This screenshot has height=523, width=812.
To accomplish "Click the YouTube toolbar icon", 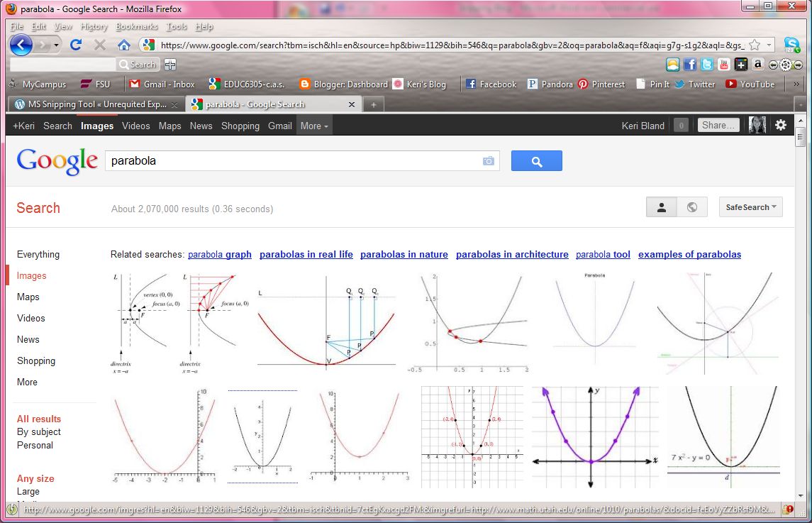I will (x=724, y=65).
